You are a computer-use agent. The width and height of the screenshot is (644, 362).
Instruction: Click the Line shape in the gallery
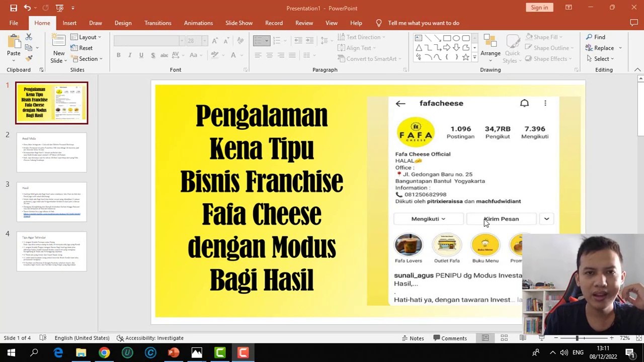tap(428, 38)
